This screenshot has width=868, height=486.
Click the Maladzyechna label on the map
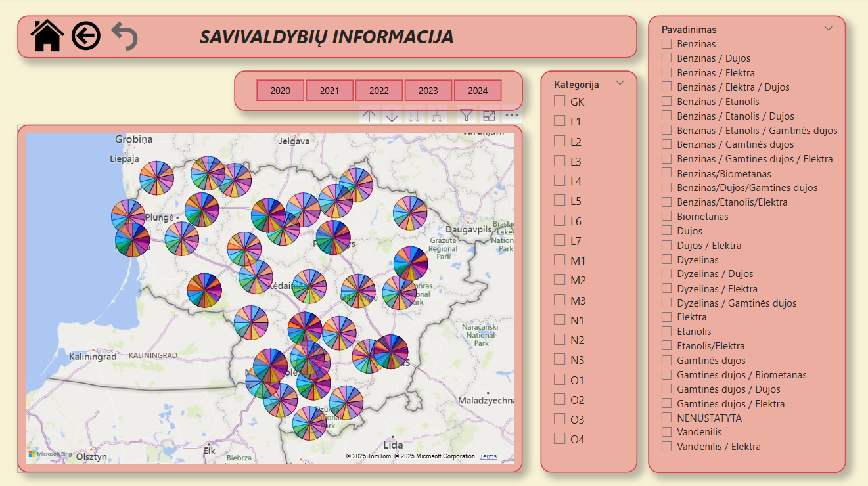(486, 400)
